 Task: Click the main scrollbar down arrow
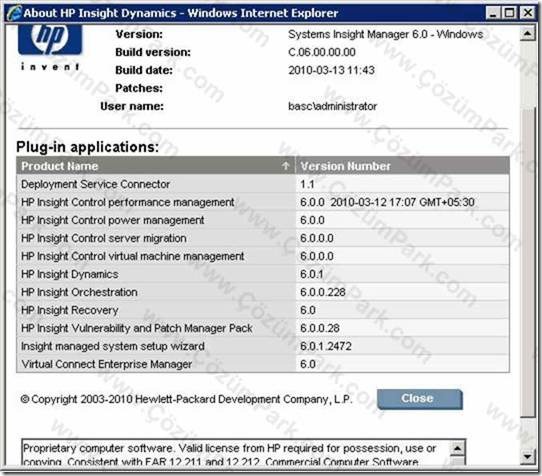click(x=527, y=457)
